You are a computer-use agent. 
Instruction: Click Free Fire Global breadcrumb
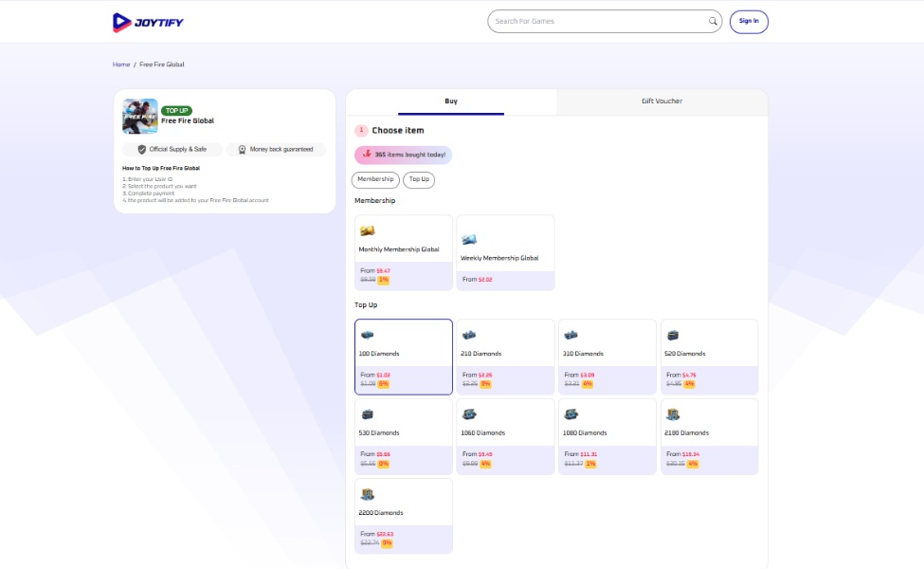(x=162, y=64)
